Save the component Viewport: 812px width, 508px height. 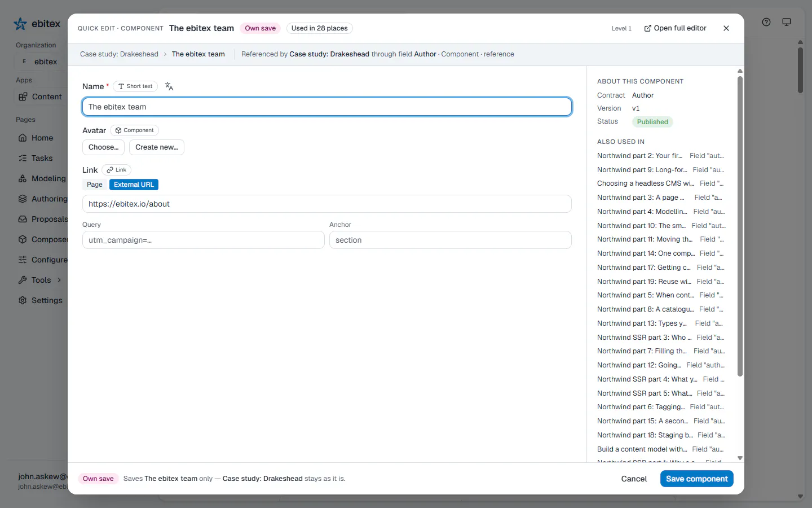pos(697,479)
